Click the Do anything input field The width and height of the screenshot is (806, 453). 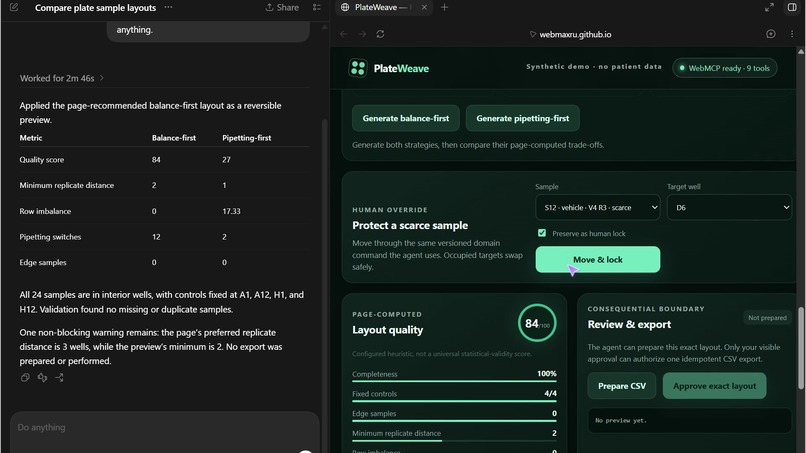coord(164,428)
